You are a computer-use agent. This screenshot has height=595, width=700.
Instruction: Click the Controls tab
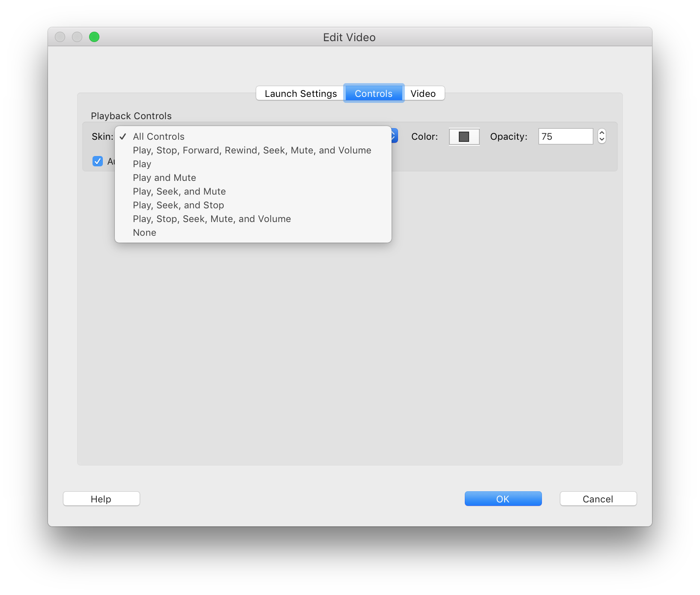(x=374, y=93)
